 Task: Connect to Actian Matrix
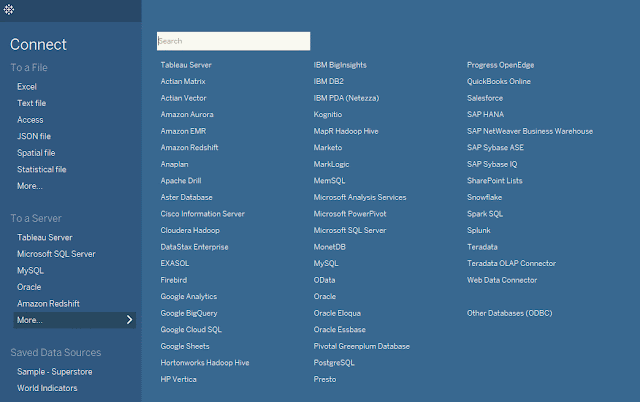[x=183, y=81]
